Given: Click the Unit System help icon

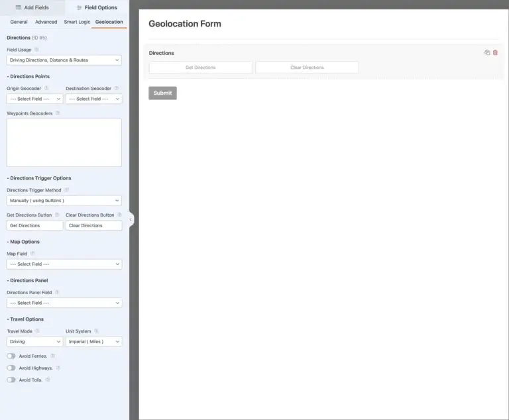Looking at the screenshot, I should click(96, 331).
